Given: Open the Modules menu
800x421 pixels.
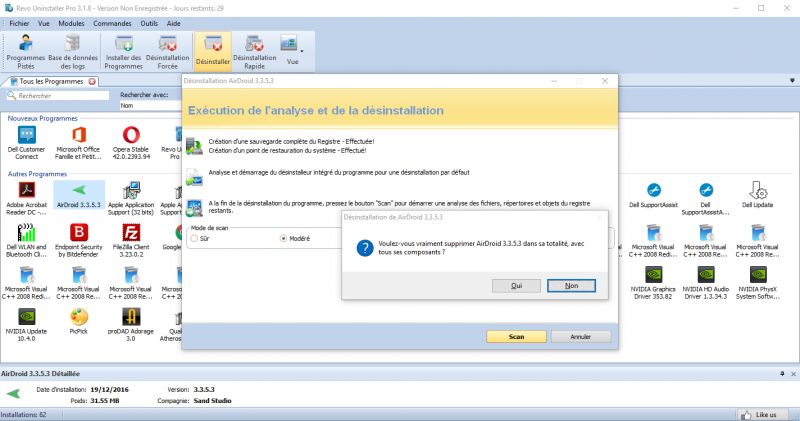Looking at the screenshot, I should [71, 22].
